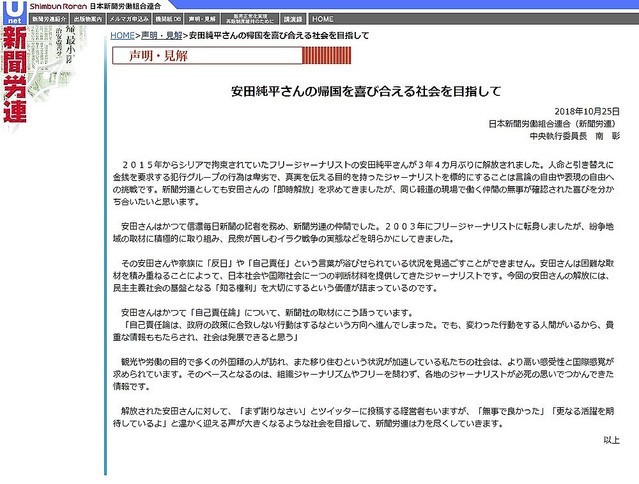Open the メルマガ申込み navigation tab

coord(130,19)
